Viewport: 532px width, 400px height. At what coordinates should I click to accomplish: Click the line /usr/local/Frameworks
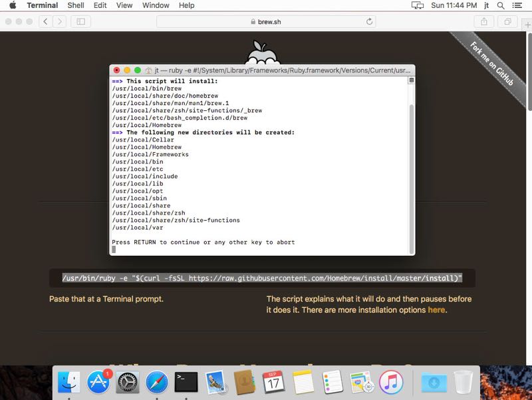pos(150,155)
